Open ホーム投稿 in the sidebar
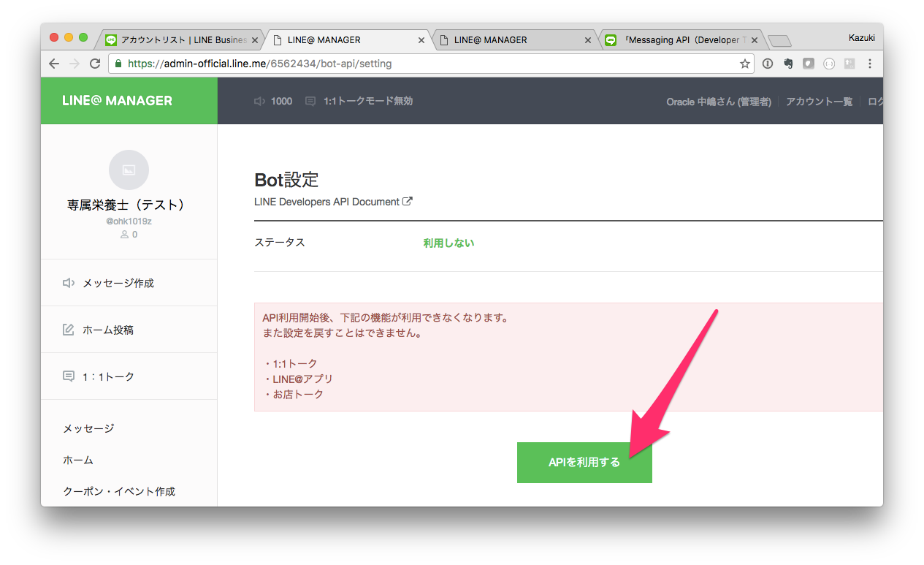Viewport: 924px width, 565px height. coord(108,330)
